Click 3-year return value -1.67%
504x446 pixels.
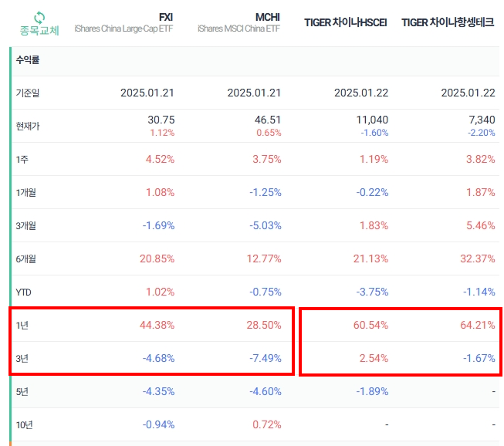tap(479, 358)
